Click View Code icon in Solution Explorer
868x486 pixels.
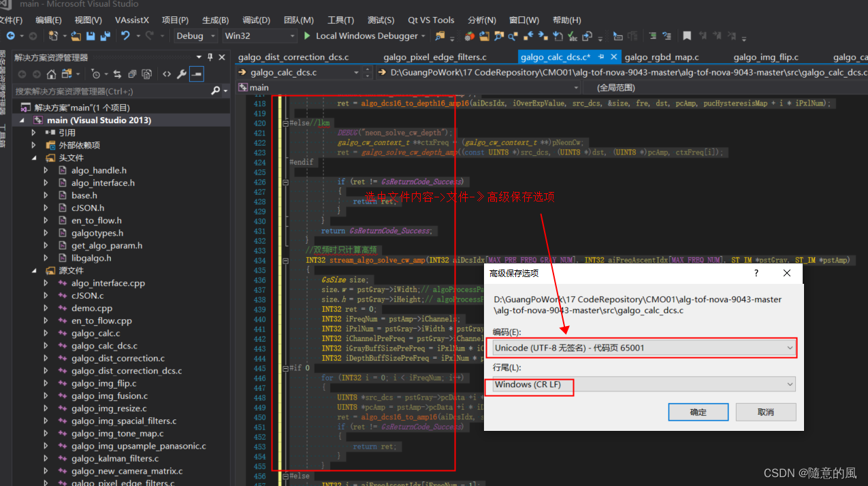(x=167, y=74)
